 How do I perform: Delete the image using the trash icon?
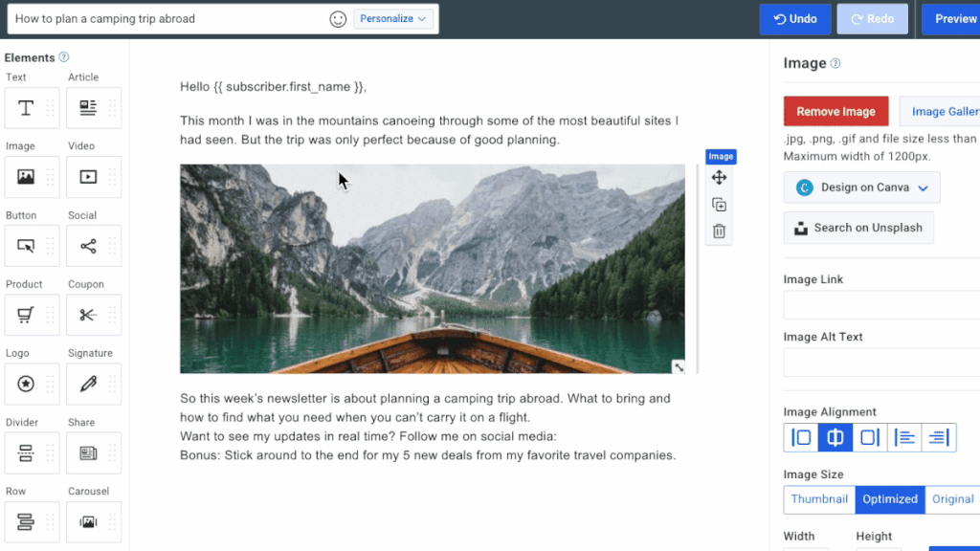(719, 231)
